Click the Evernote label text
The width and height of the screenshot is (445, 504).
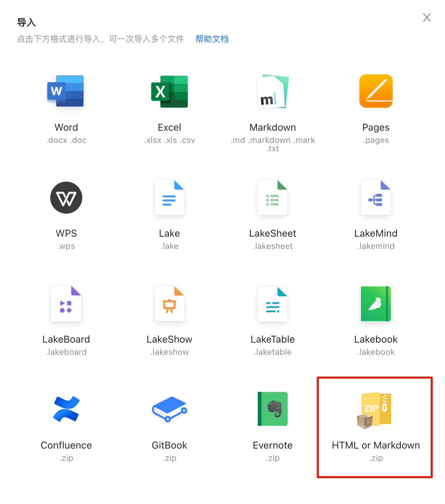coord(273,445)
